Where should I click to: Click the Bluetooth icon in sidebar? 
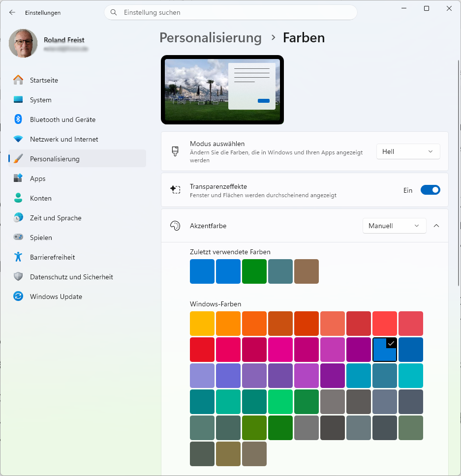click(18, 119)
